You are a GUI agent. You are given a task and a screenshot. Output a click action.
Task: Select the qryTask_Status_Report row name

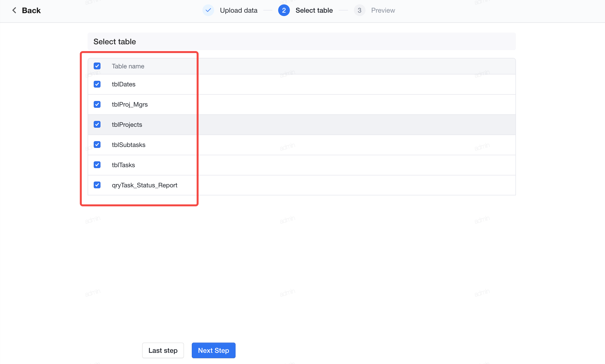pos(145,185)
